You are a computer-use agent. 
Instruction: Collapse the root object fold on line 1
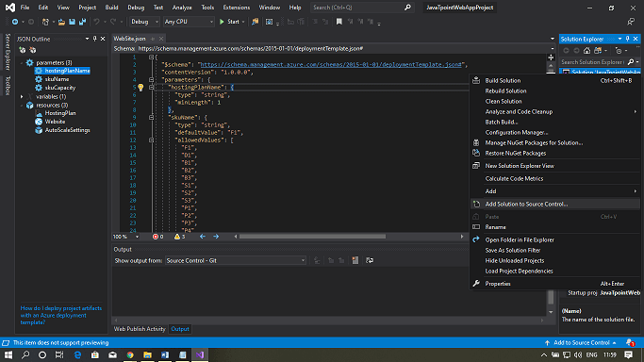(x=151, y=58)
